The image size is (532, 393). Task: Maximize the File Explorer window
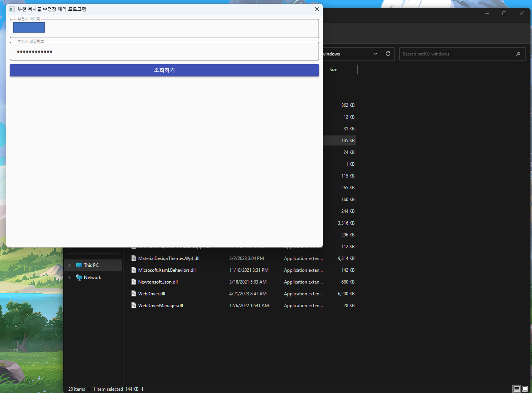[504, 13]
